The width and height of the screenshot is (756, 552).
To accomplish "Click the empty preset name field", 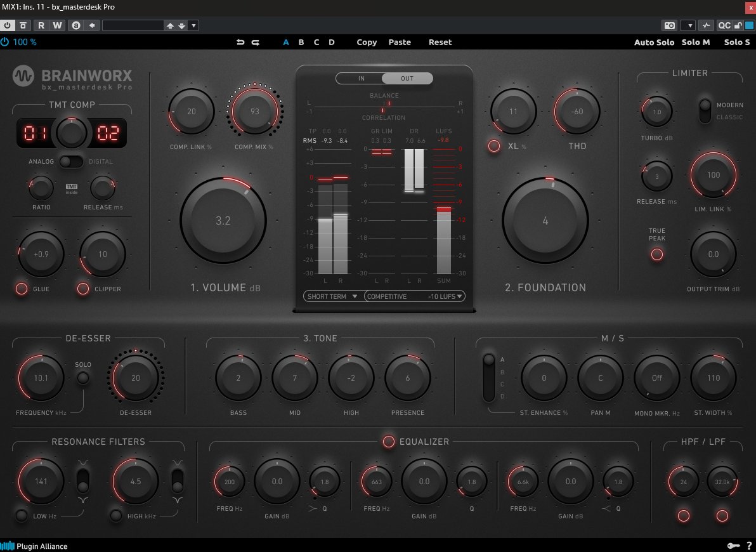I will 133,25.
